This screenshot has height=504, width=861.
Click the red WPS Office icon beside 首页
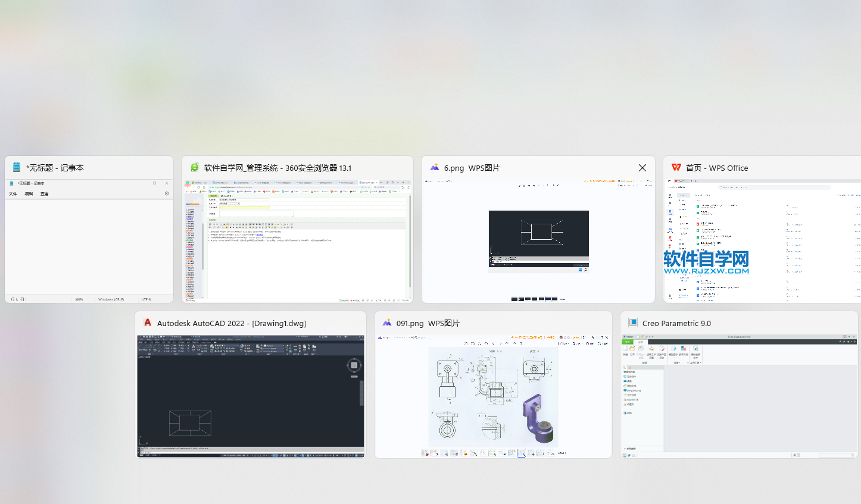tap(676, 168)
